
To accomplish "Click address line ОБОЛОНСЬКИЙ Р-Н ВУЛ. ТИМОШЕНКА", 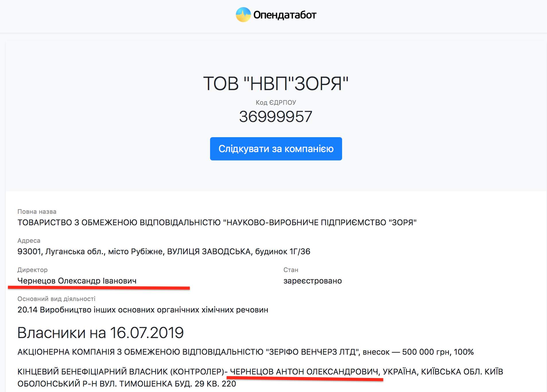I will coord(127,384).
